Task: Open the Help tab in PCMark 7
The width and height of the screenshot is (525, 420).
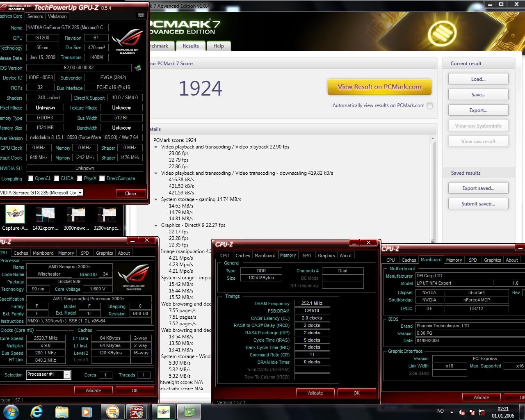Action: point(219,46)
